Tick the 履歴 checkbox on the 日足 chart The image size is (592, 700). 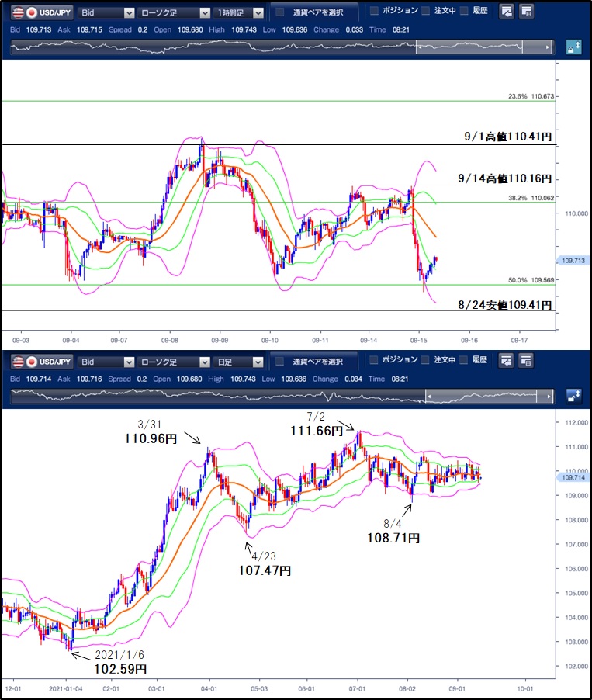point(464,359)
